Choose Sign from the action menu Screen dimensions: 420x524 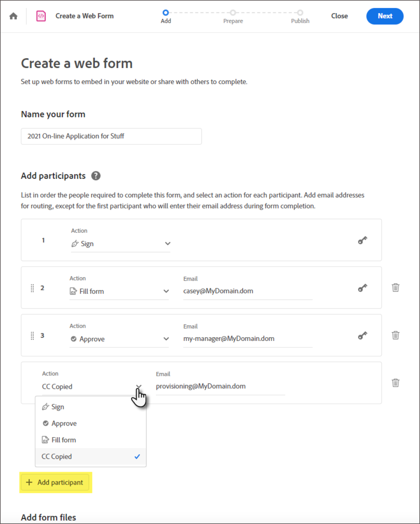pos(57,407)
